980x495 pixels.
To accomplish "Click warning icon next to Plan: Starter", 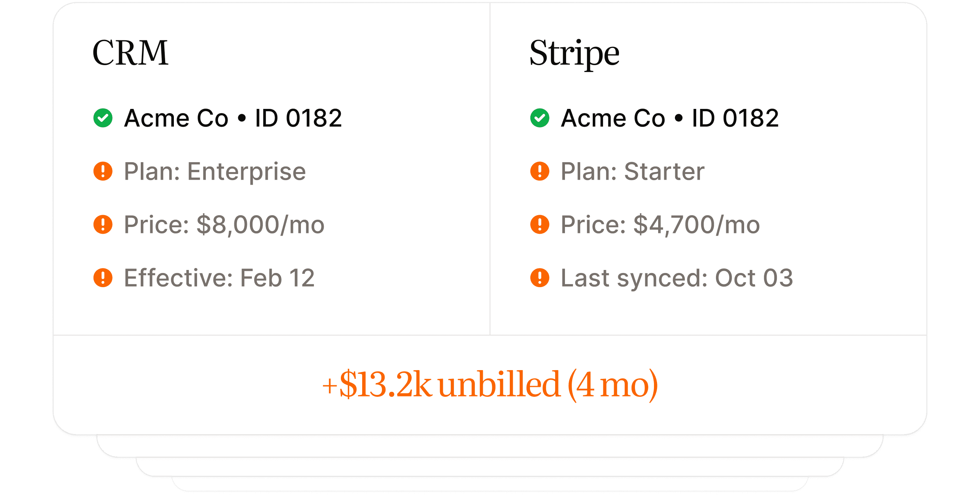I will 539,171.
